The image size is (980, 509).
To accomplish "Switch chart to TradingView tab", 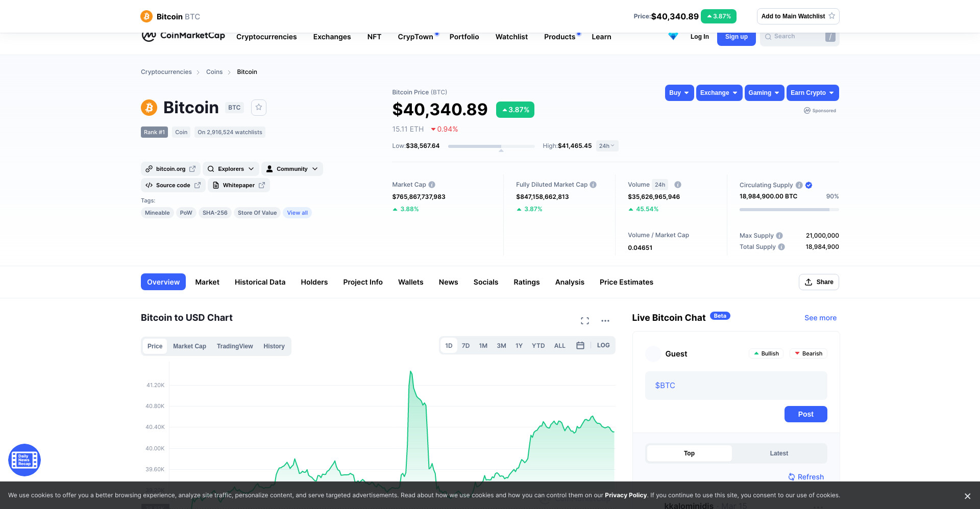I will (x=235, y=346).
